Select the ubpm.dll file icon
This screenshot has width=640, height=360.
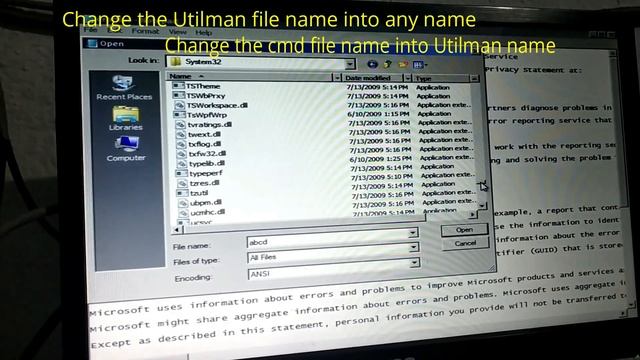184,203
